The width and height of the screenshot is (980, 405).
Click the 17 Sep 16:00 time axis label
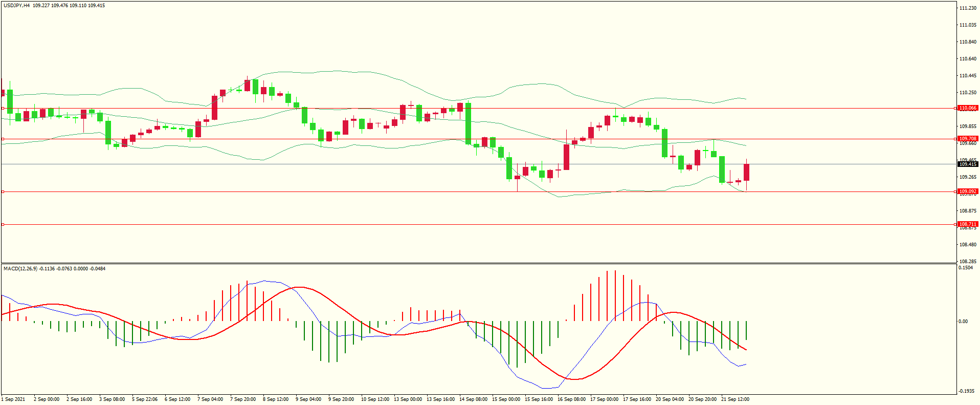637,399
